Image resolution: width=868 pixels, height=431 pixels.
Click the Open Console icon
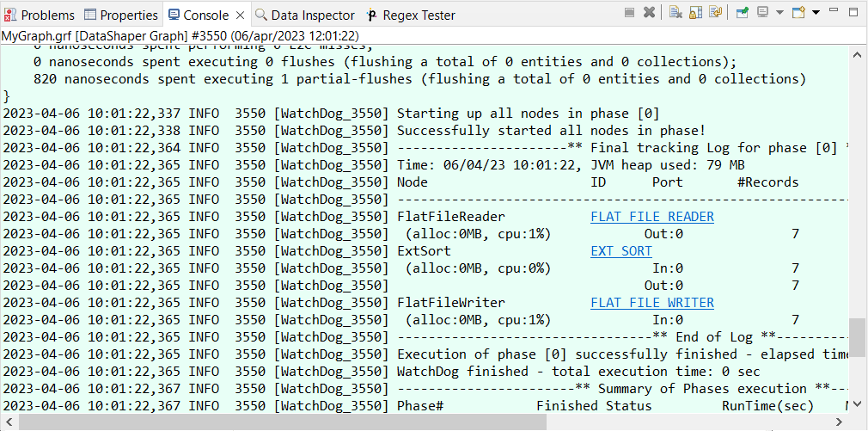[798, 13]
